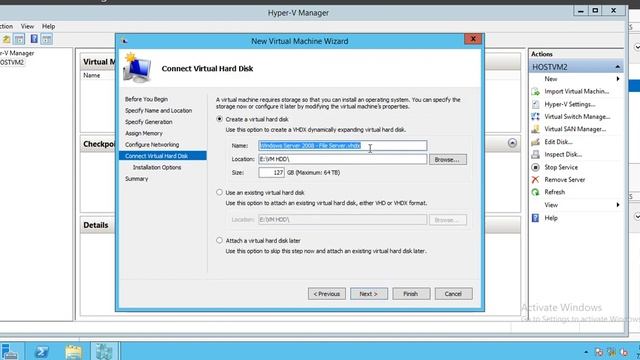Click the Edit Disk icon
Viewport: 640px width, 360px height.
click(536, 142)
